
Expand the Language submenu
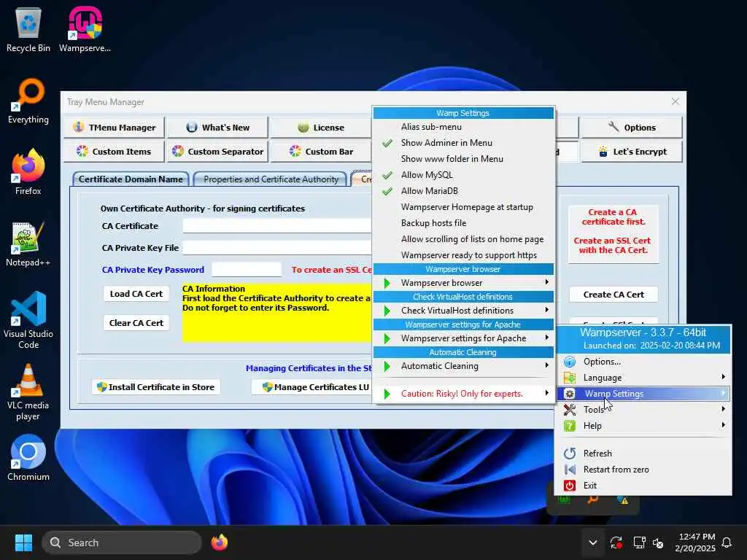pyautogui.click(x=644, y=378)
